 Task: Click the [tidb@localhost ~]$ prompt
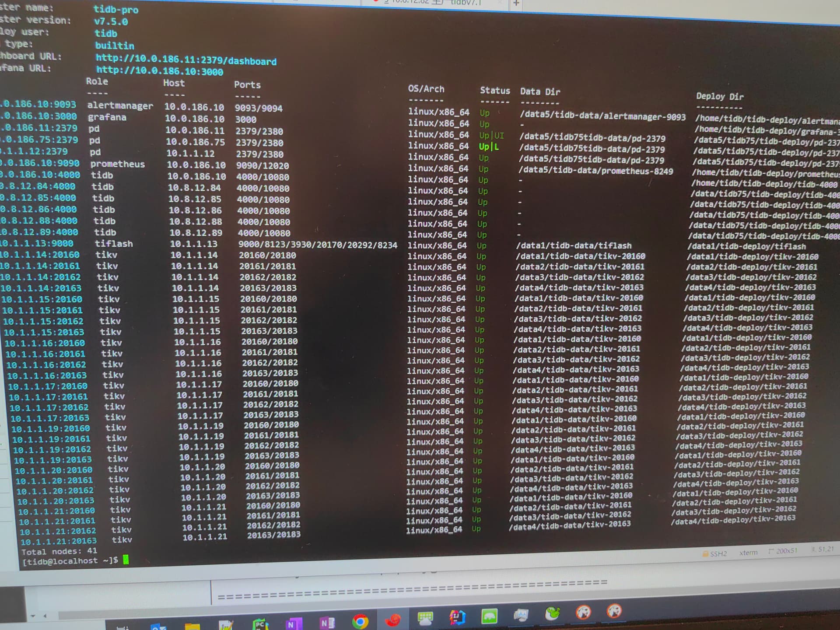click(x=70, y=561)
